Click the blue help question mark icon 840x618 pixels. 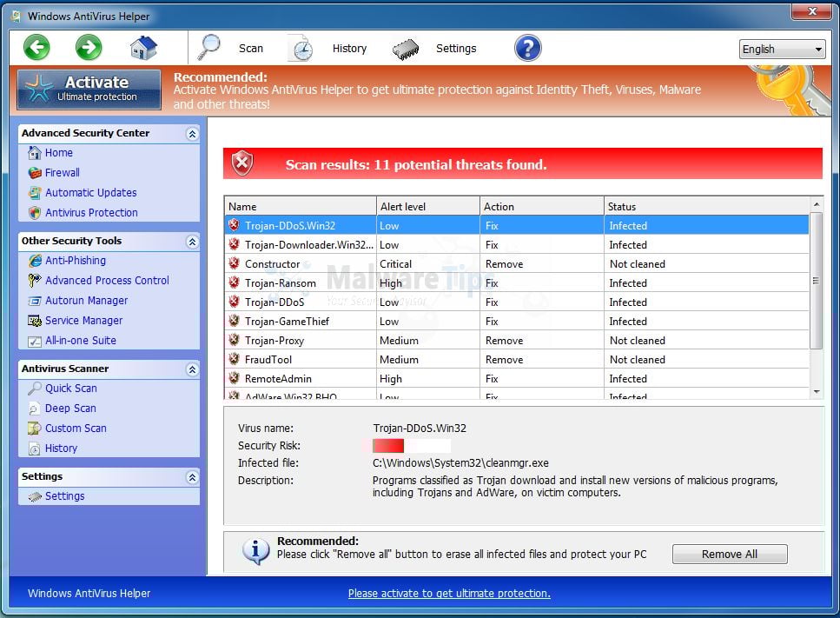528,48
